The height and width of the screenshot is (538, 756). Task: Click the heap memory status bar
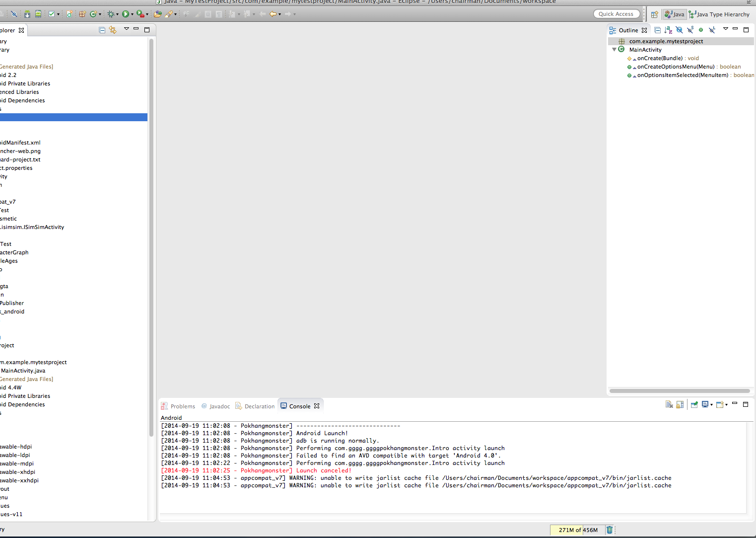[x=577, y=530]
